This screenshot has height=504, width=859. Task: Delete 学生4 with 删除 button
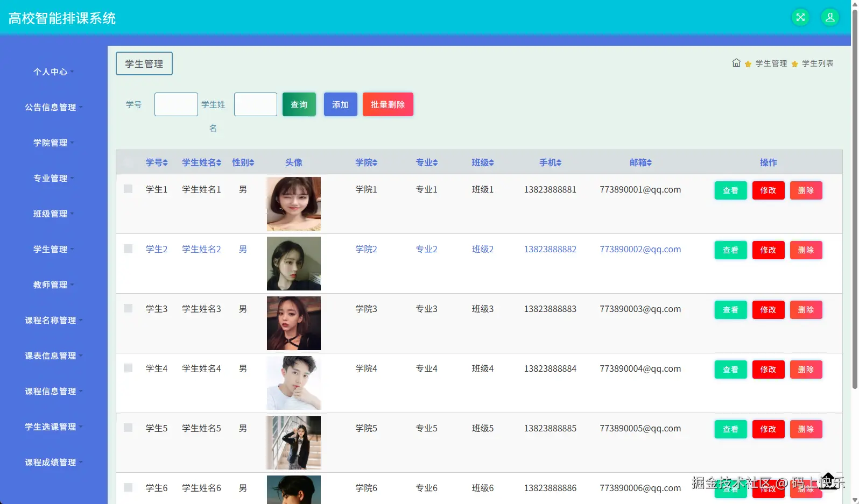pos(806,370)
